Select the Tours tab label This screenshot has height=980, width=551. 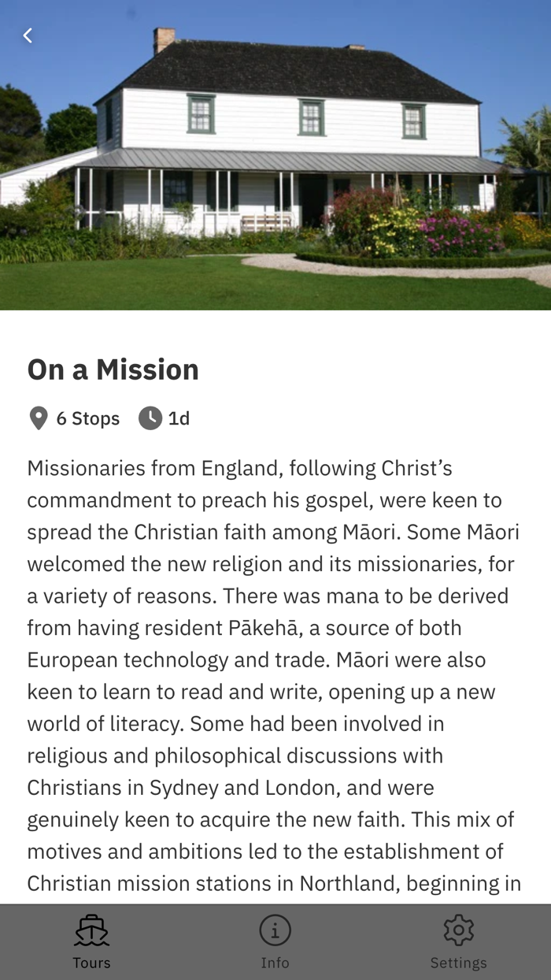click(x=91, y=963)
